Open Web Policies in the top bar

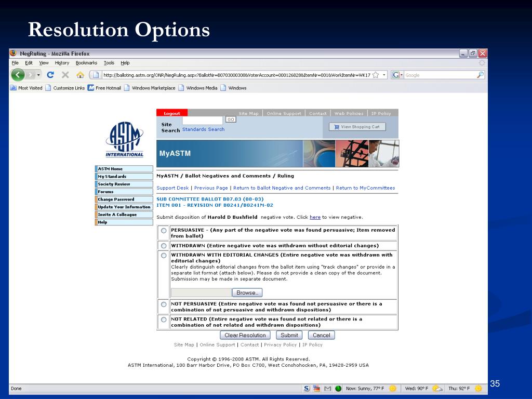coord(349,113)
